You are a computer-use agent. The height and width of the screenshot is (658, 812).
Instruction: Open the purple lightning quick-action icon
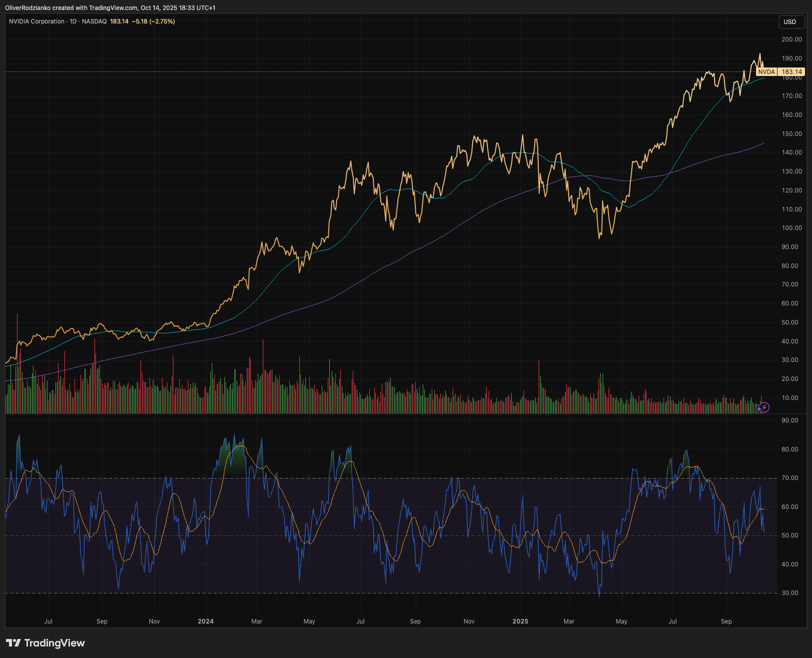coord(765,407)
